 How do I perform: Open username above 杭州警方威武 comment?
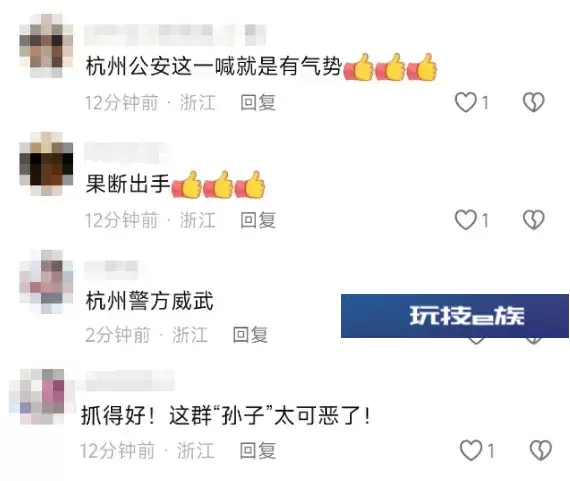coord(111,270)
